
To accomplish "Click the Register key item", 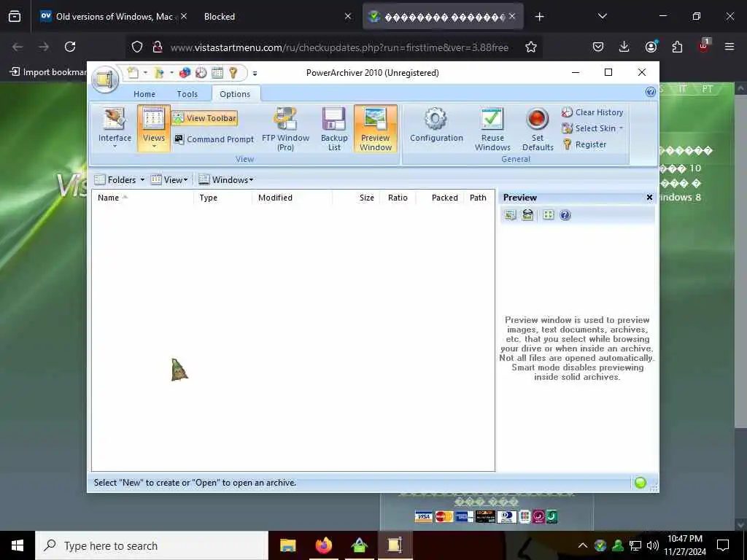I will click(x=584, y=144).
